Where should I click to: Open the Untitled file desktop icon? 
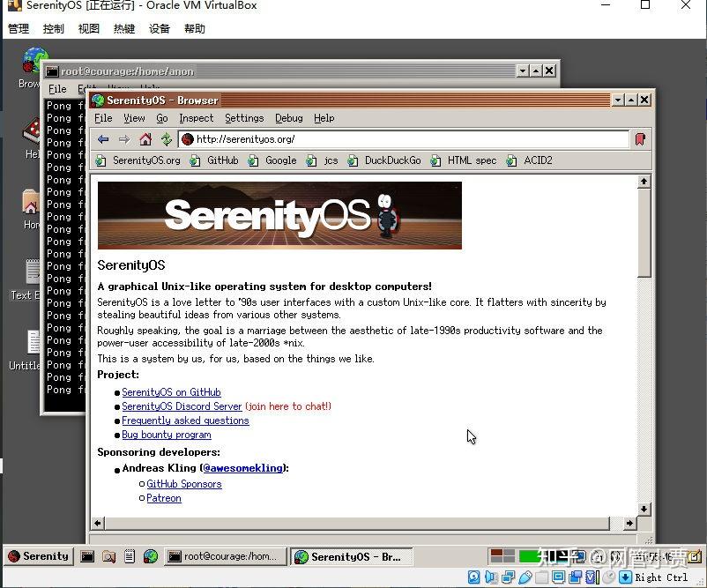click(26, 350)
